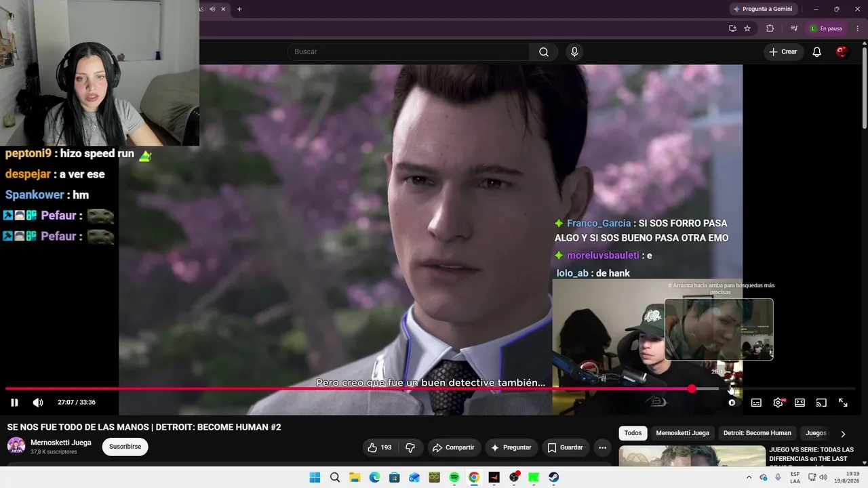Enter fullscreen on the video player
Screen dimensions: 868x488
(843, 403)
